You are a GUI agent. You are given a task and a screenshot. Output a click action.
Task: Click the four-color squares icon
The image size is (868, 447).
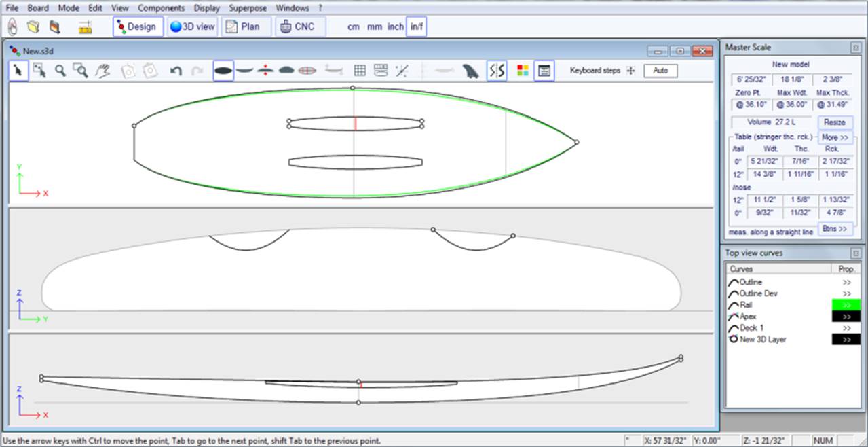(x=522, y=71)
